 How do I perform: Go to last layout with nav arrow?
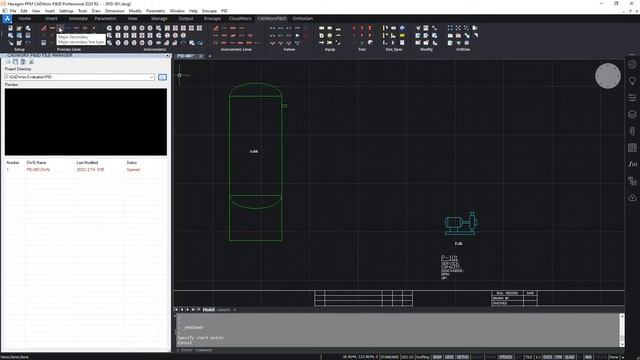click(x=193, y=310)
